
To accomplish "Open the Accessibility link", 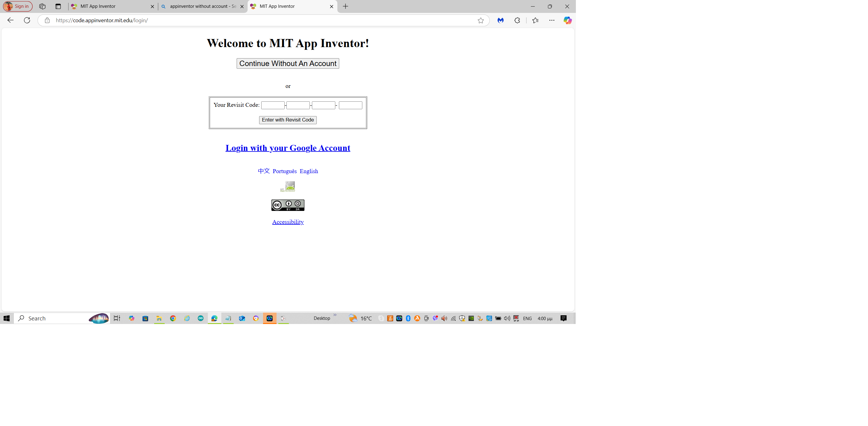I will [x=288, y=222].
